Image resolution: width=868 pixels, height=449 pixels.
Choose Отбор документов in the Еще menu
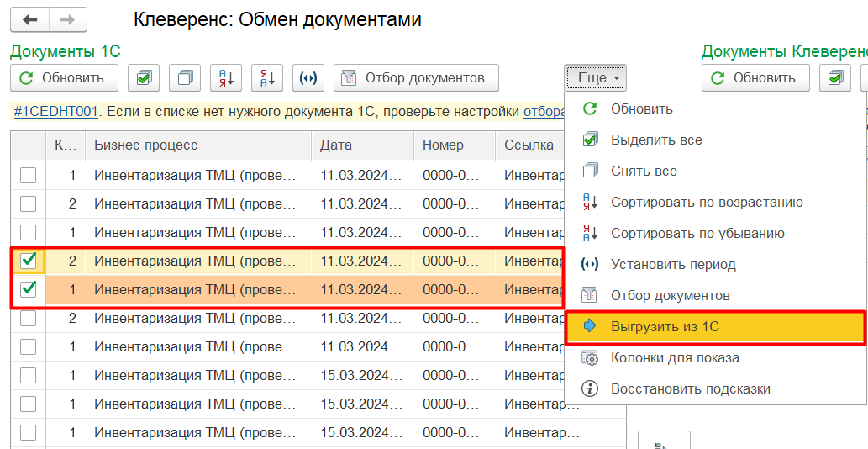tap(715, 296)
